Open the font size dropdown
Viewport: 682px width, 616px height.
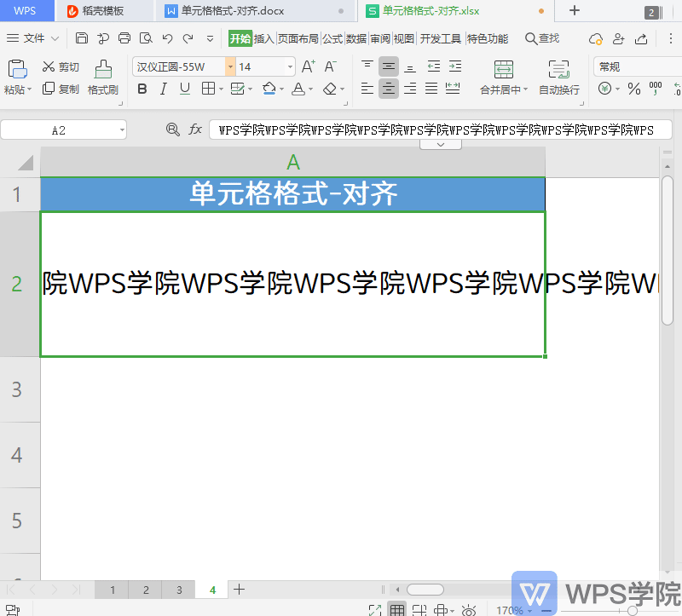290,67
